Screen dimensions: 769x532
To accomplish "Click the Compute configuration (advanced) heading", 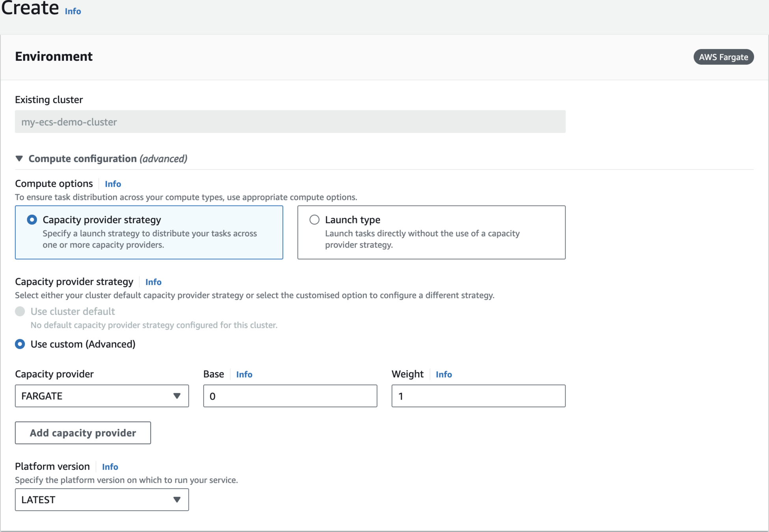I will tap(108, 159).
